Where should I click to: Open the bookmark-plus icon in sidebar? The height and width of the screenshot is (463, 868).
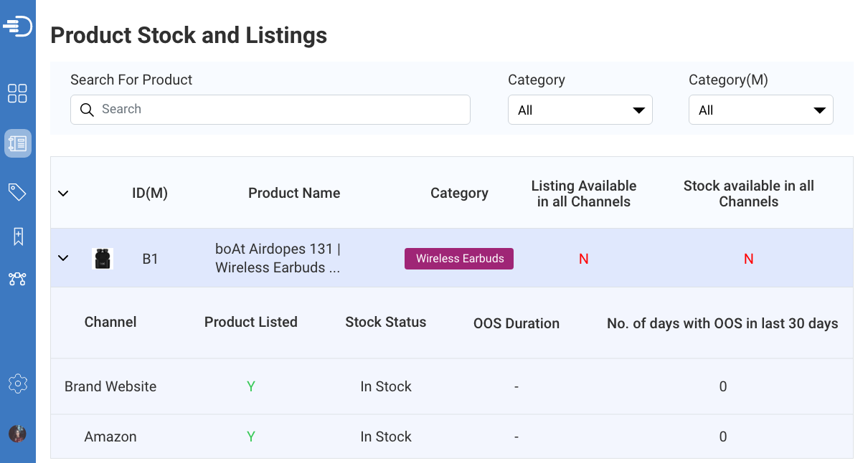[x=17, y=236]
